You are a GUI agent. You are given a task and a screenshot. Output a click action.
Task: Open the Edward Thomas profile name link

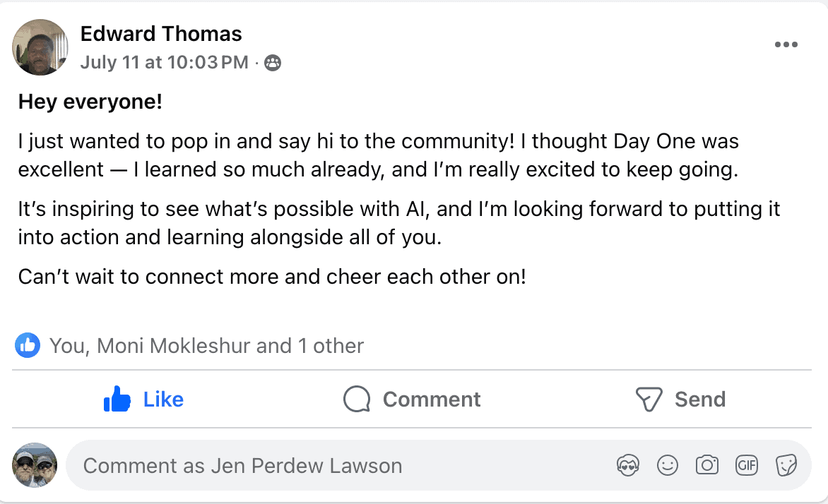(x=161, y=33)
